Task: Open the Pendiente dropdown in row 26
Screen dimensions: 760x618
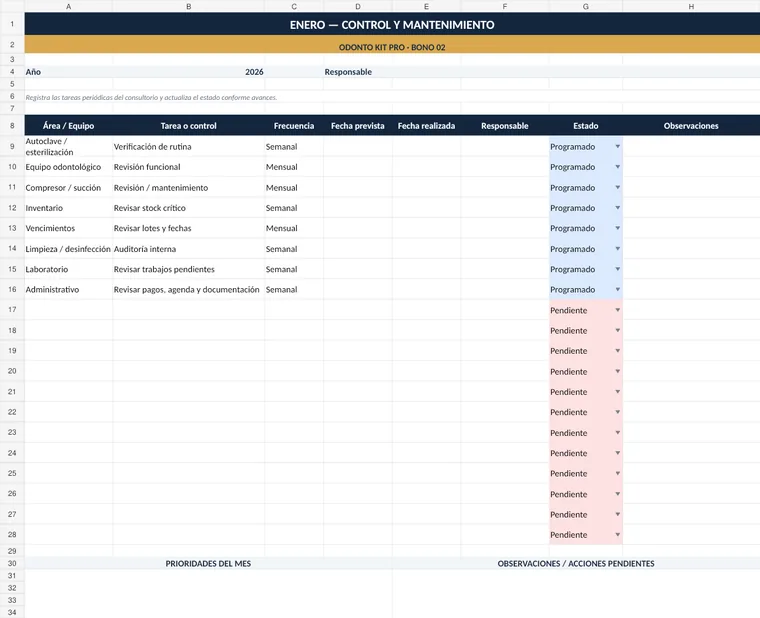Action: pos(618,494)
